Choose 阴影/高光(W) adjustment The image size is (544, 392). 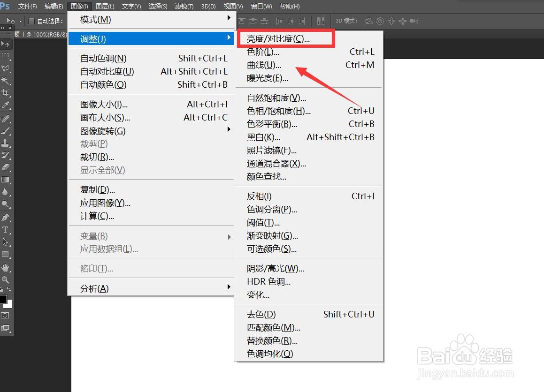tap(309, 268)
